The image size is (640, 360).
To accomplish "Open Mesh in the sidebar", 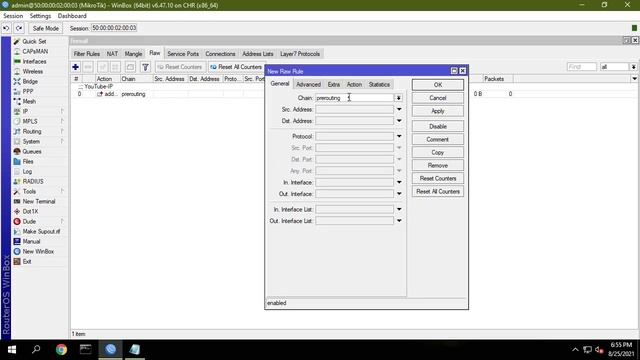I will click(x=29, y=101).
